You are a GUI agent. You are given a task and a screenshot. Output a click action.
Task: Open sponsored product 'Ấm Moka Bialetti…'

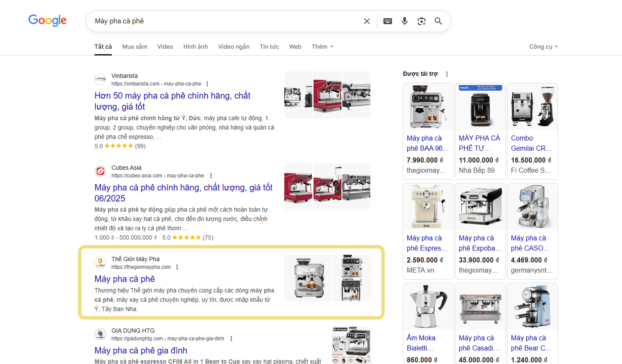point(421,343)
